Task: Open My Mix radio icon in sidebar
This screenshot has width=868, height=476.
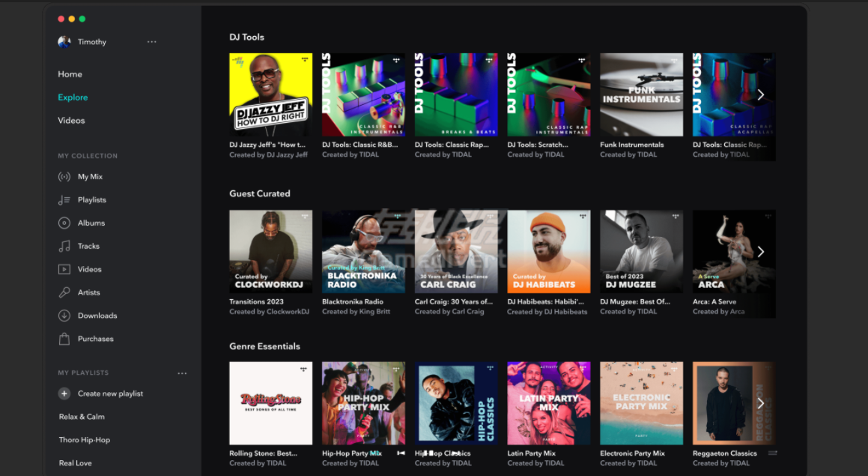Action: [64, 177]
